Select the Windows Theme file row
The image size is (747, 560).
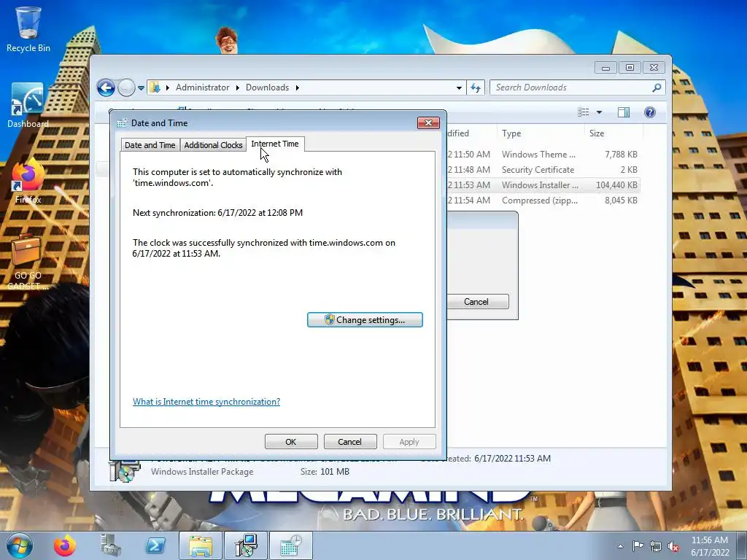543,155
